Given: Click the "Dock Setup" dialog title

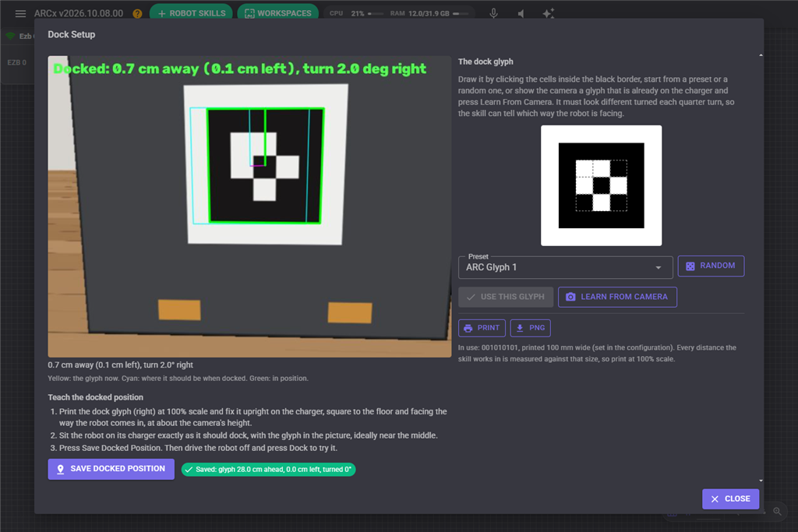Looking at the screenshot, I should 71,34.
